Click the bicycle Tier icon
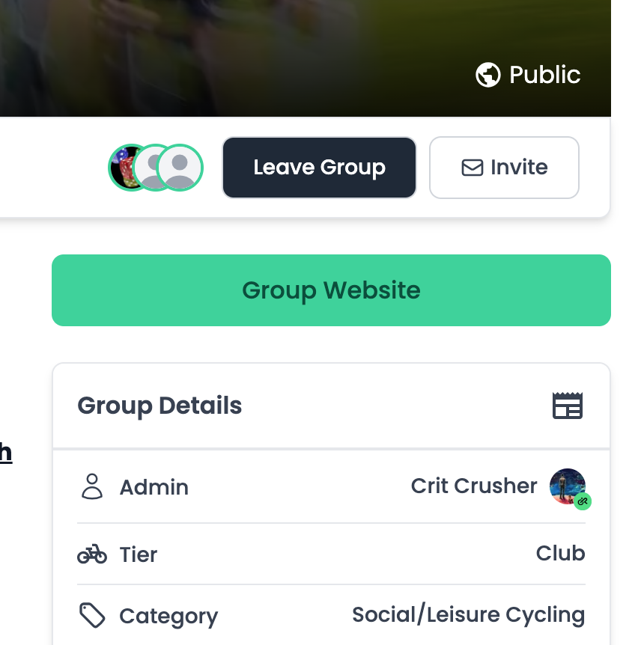 pos(92,554)
